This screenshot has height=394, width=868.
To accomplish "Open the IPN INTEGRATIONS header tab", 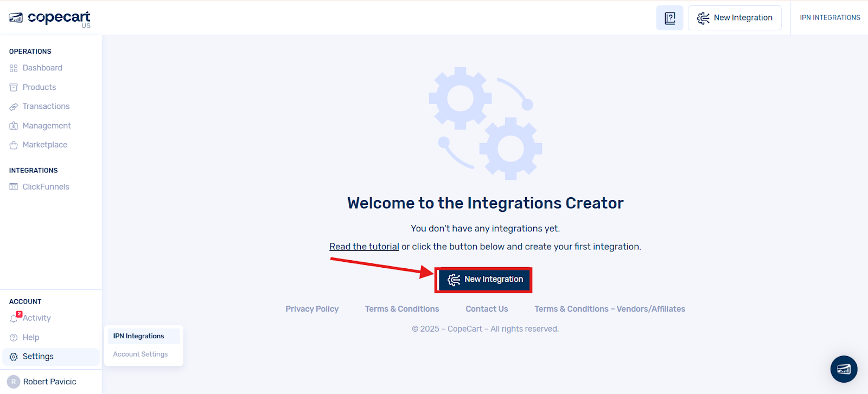I will tap(830, 18).
